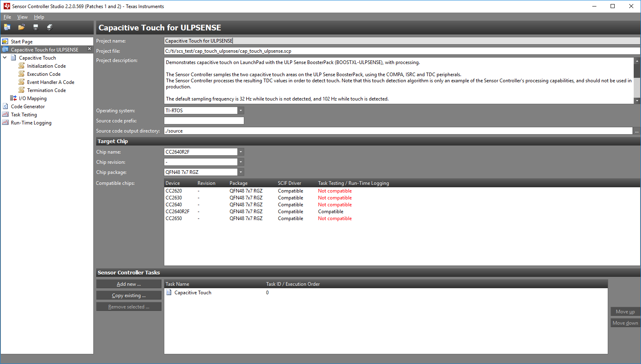Go to the Start Page
This screenshot has height=364, width=641.
click(22, 42)
